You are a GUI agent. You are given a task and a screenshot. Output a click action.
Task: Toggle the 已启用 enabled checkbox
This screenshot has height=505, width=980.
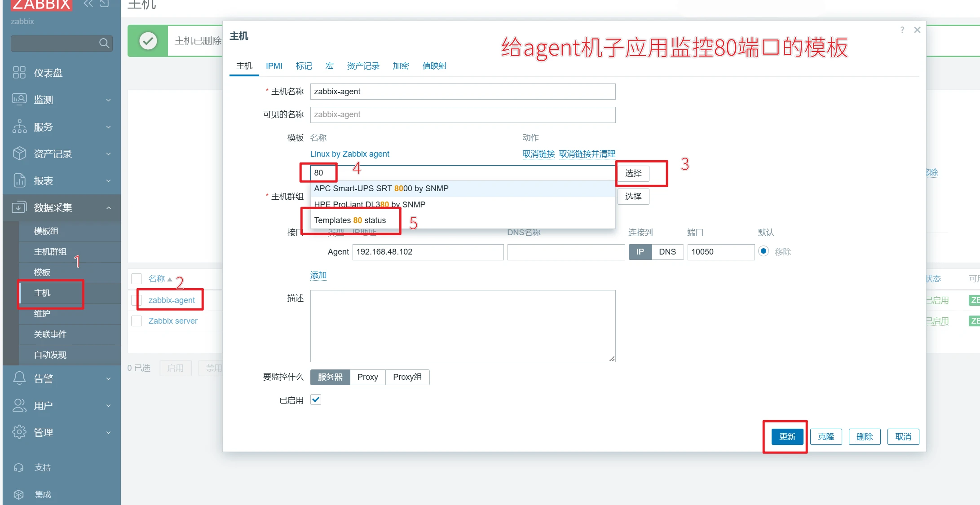tap(316, 400)
